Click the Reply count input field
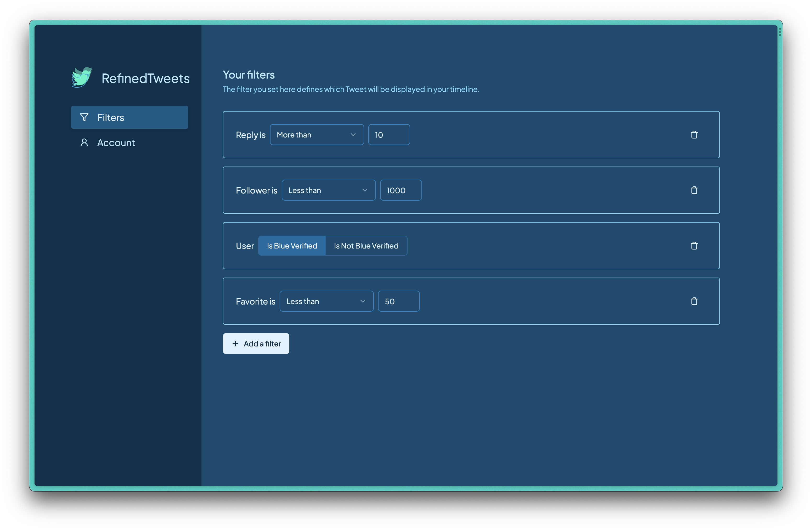This screenshot has height=530, width=812. coord(389,134)
